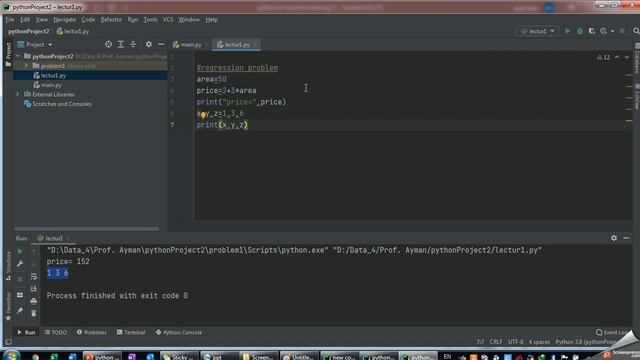Open the TODO tool window
640x360 pixels.
(x=56, y=332)
